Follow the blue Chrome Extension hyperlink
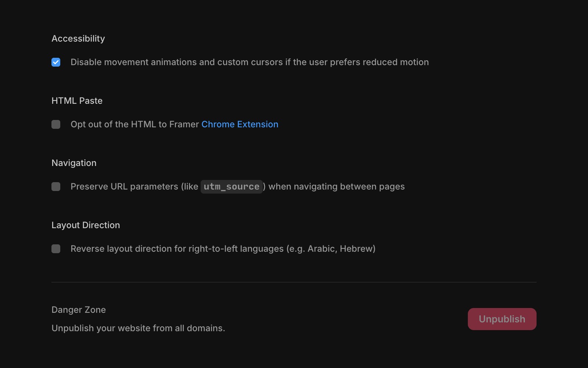 240,124
